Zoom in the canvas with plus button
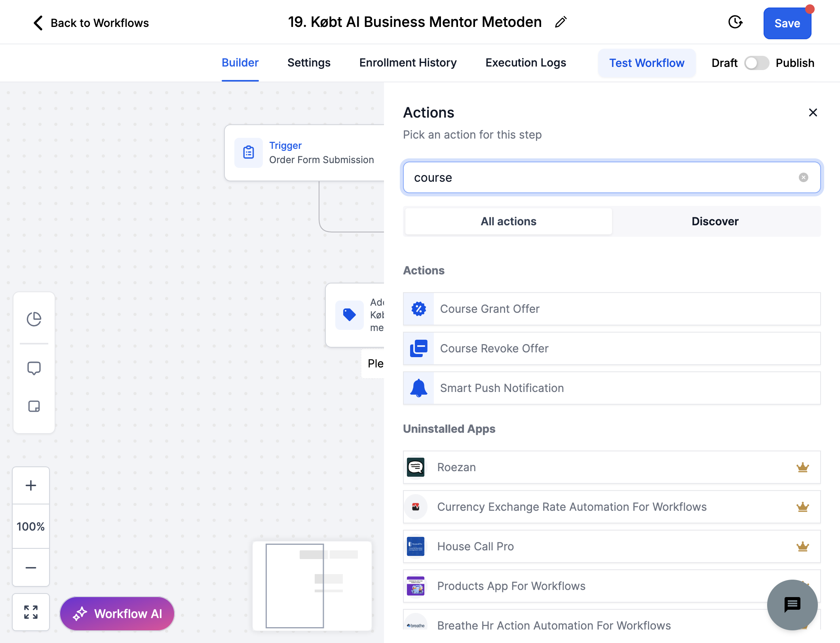This screenshot has width=840, height=643. (x=31, y=485)
